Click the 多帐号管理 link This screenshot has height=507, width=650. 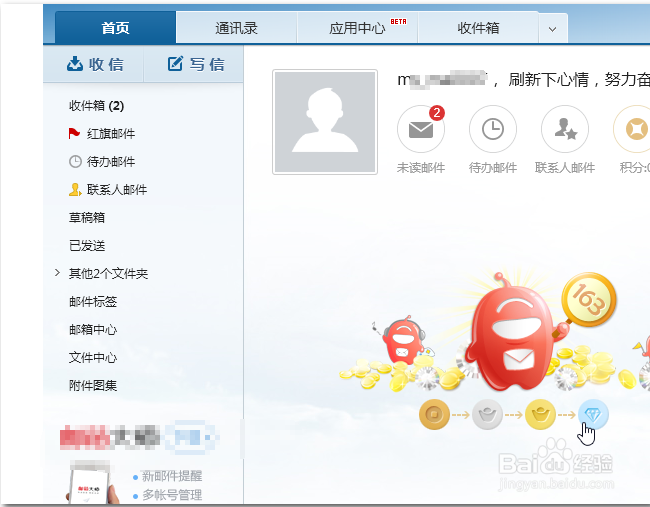[x=172, y=495]
